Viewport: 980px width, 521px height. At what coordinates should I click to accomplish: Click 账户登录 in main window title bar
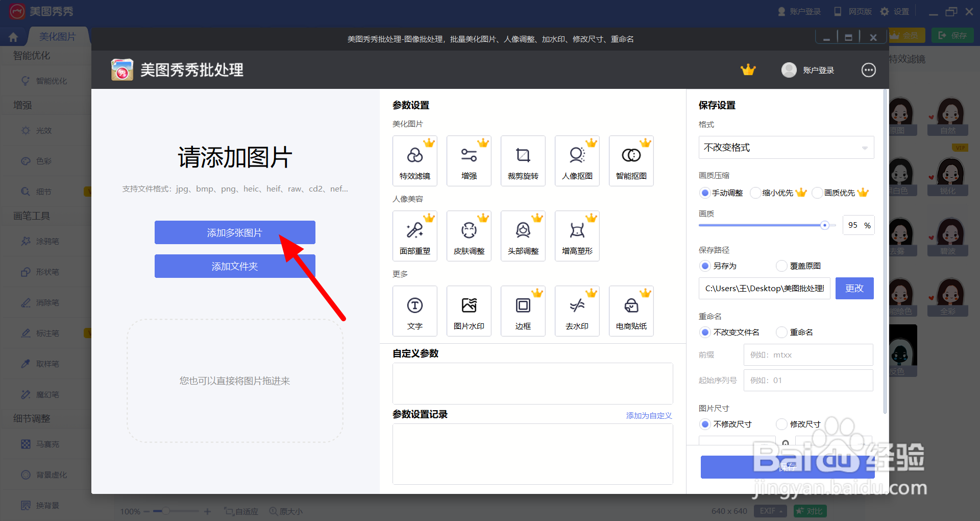coord(799,11)
